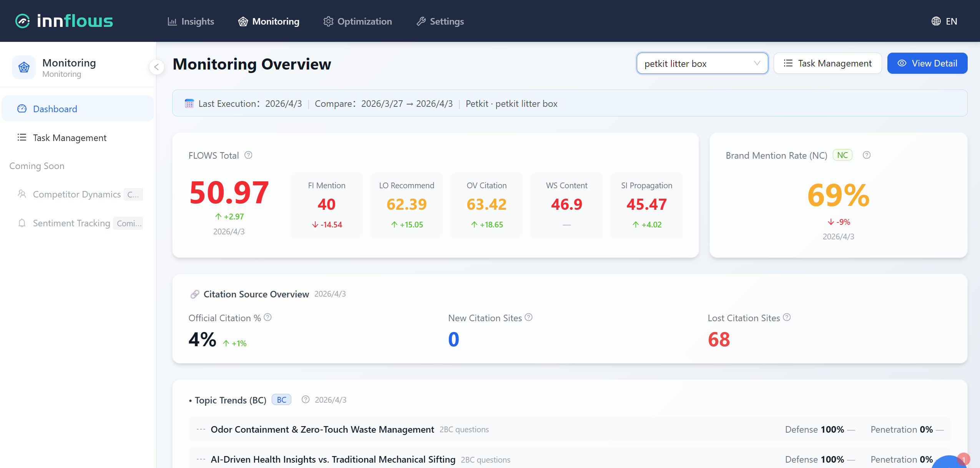Click Official Citation % info icon
Viewport: 980px width, 468px height.
268,317
